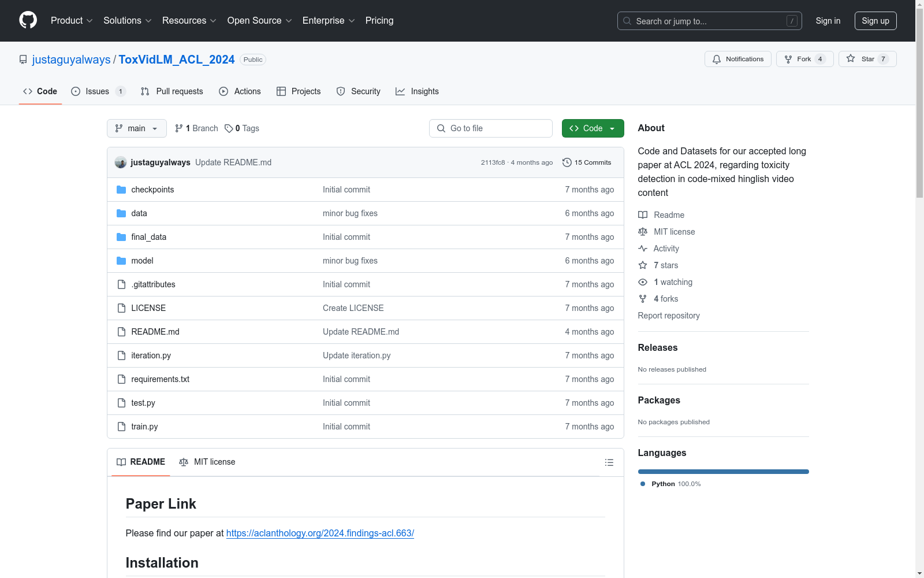924x578 pixels.
Task: Click the repository icon beside owner name
Action: 23,60
